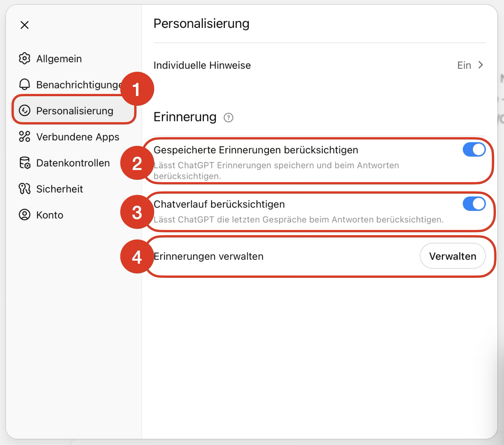Click the Verbundene Apps grid icon
The width and height of the screenshot is (504, 445).
pyautogui.click(x=24, y=137)
